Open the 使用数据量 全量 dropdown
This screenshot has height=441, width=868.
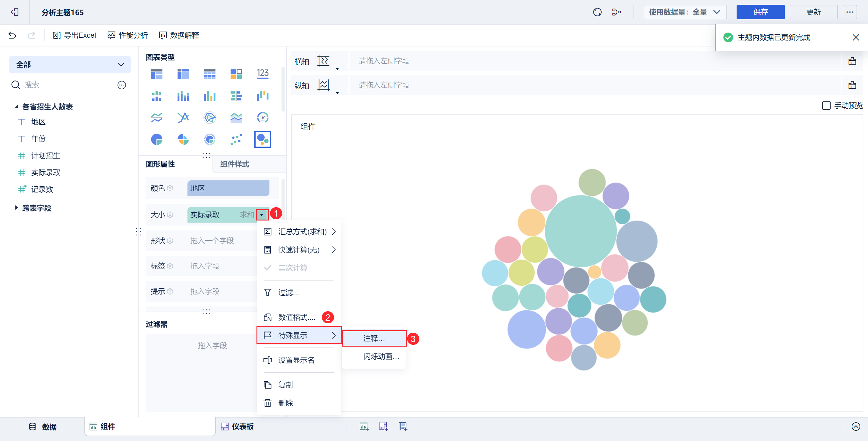(x=685, y=12)
